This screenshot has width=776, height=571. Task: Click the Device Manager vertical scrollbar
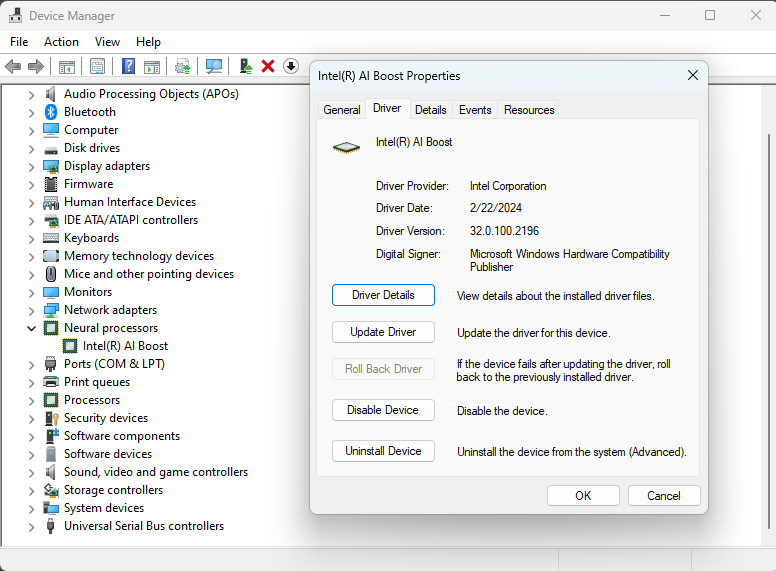[769, 332]
